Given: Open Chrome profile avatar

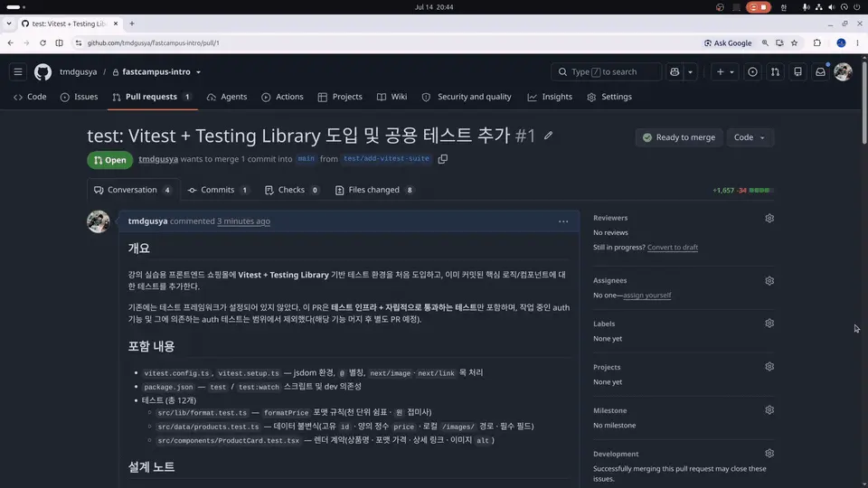Looking at the screenshot, I should (x=841, y=42).
